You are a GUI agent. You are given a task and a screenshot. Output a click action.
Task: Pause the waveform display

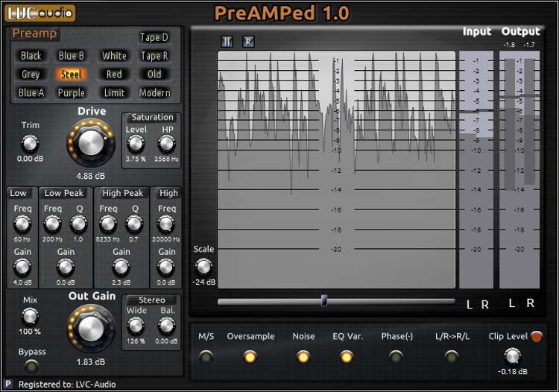(x=227, y=42)
